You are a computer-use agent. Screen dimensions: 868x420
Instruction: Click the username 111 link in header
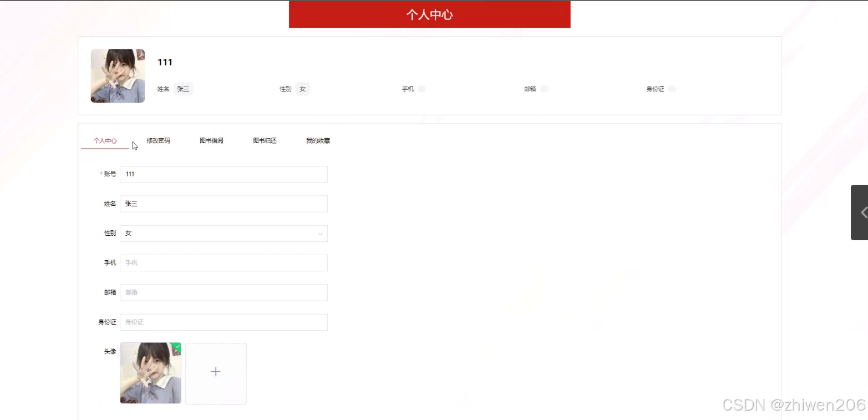(165, 62)
